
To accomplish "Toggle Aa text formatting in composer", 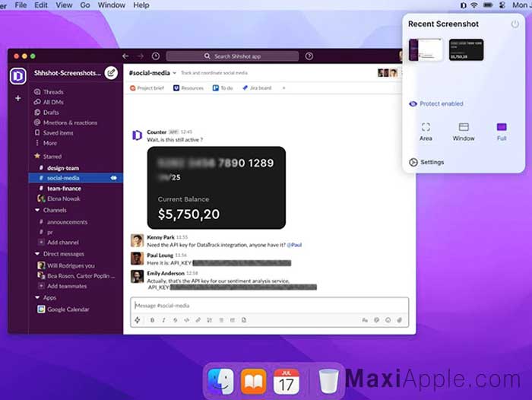I will pos(365,320).
